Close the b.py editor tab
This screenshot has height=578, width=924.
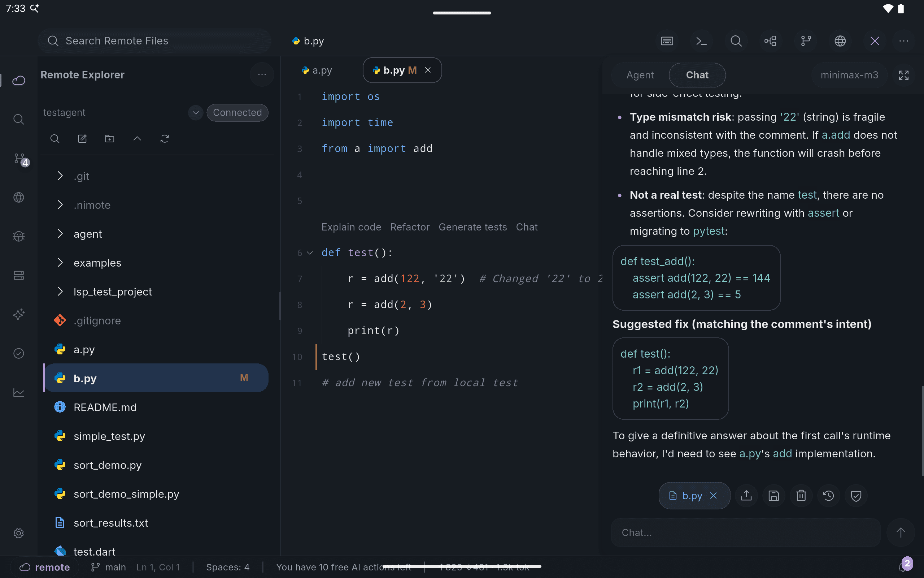428,70
